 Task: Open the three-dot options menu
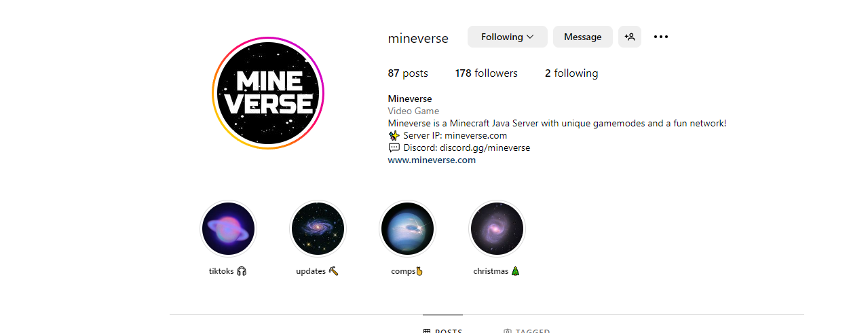tap(661, 37)
